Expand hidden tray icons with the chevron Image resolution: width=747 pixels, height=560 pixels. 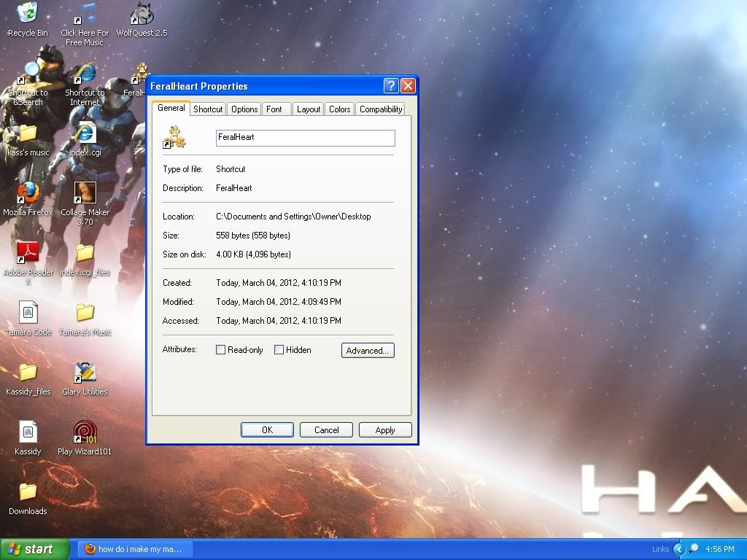tap(679, 549)
